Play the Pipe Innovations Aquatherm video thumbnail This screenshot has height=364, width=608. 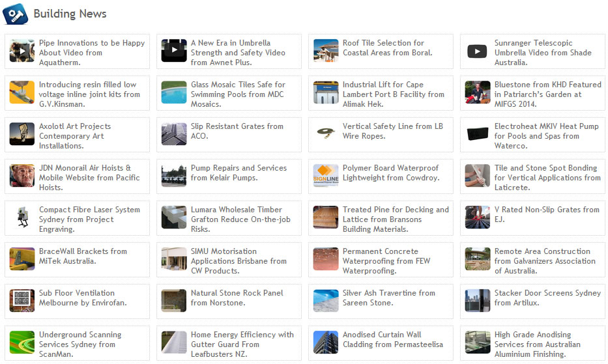pos(22,50)
